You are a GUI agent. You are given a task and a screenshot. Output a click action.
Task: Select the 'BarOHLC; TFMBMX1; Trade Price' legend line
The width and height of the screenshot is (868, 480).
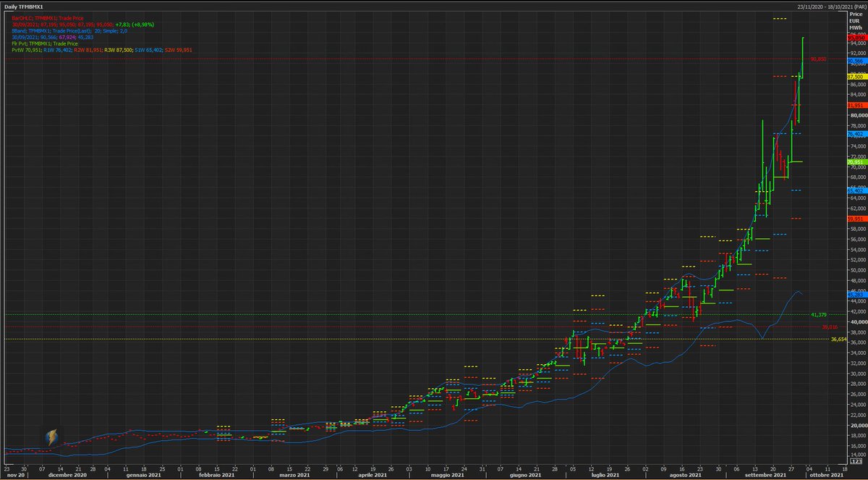tap(48, 18)
